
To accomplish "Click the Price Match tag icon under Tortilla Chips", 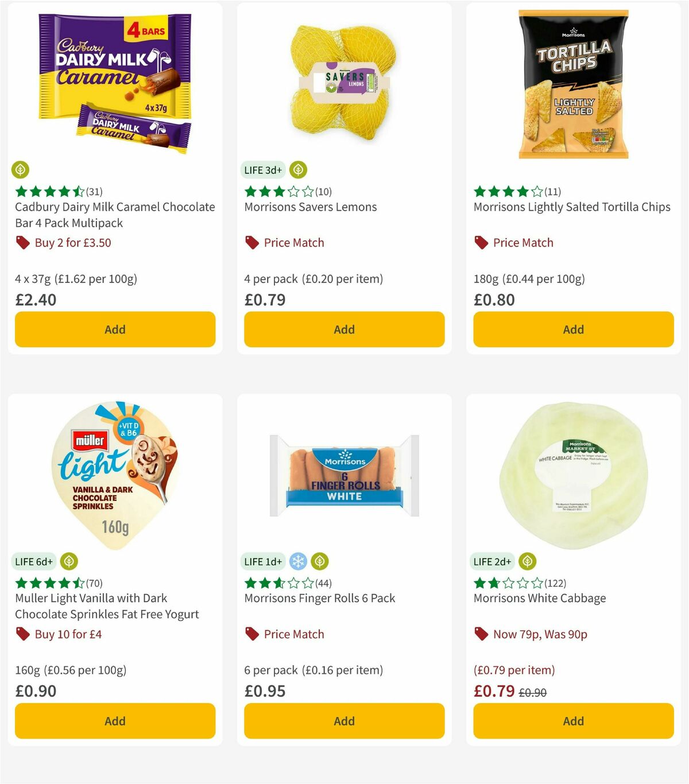I will coord(481,243).
